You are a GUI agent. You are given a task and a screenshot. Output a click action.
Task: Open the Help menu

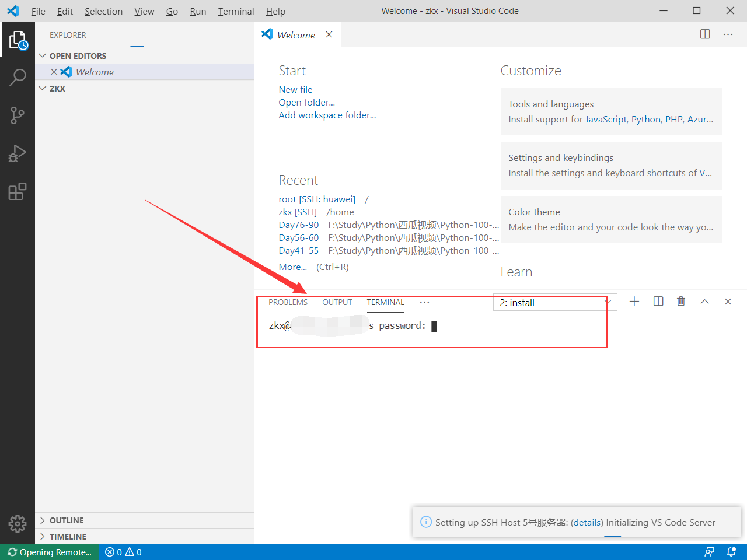pos(275,11)
